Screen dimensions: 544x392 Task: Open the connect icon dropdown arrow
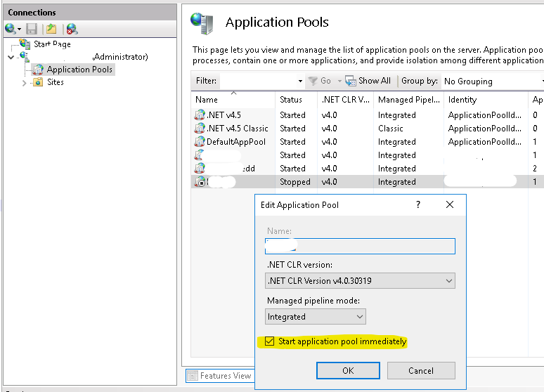click(19, 29)
